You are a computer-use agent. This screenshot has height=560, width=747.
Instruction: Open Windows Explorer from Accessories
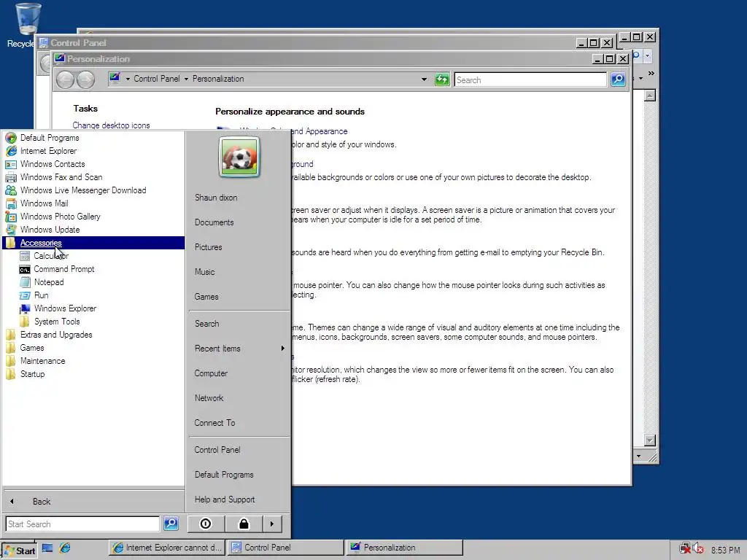pos(65,308)
